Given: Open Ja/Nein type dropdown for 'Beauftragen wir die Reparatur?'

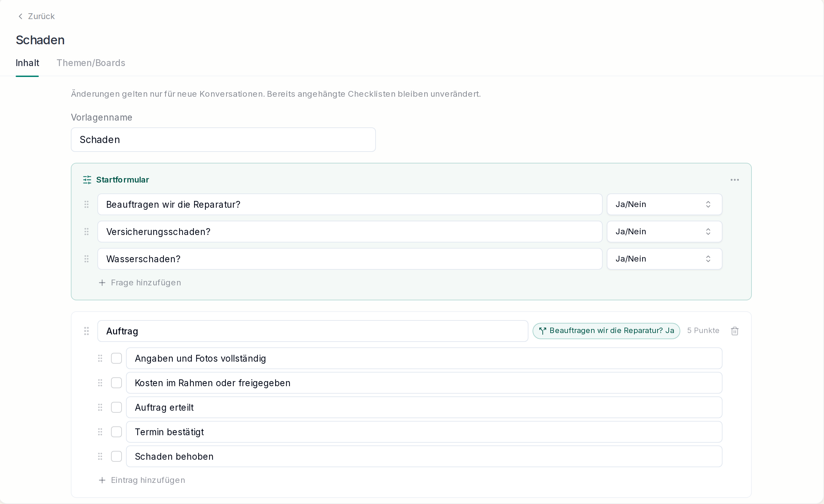Looking at the screenshot, I should [664, 204].
